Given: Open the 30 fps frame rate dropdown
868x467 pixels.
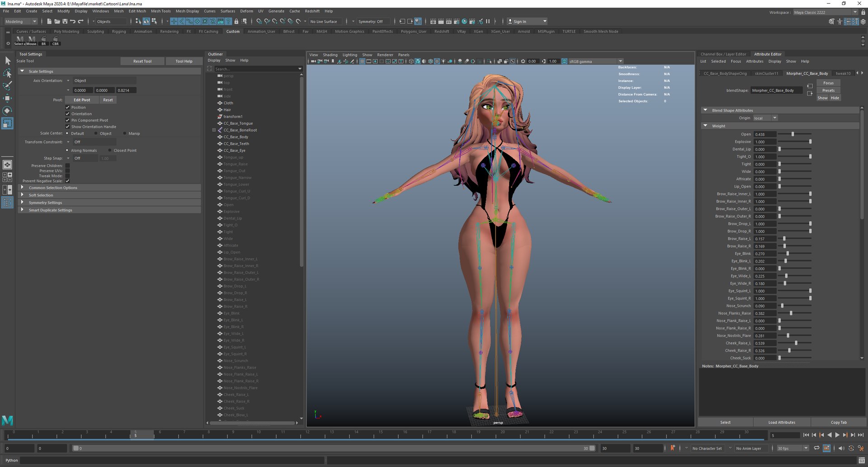Looking at the screenshot, I should pos(793,448).
